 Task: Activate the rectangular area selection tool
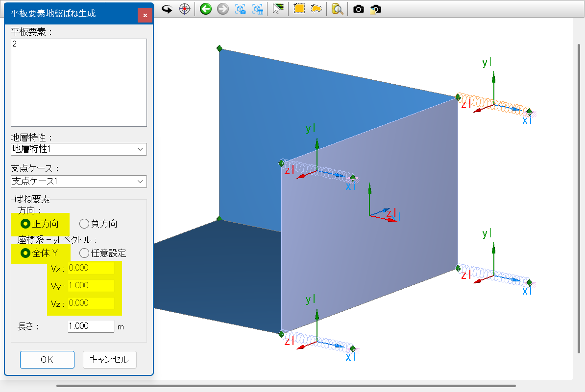(x=299, y=9)
